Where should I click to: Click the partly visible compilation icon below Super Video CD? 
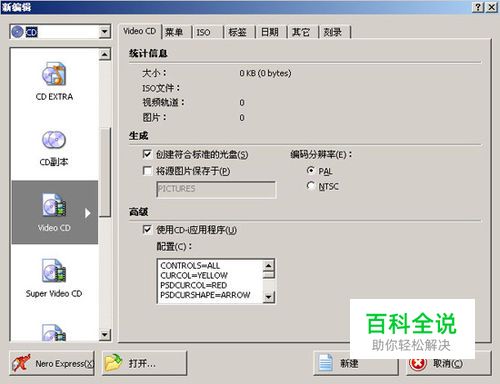point(54,332)
